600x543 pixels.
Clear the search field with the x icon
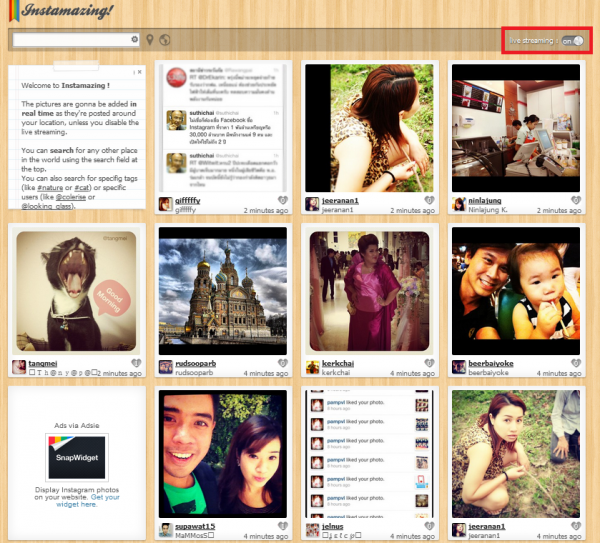click(135, 39)
